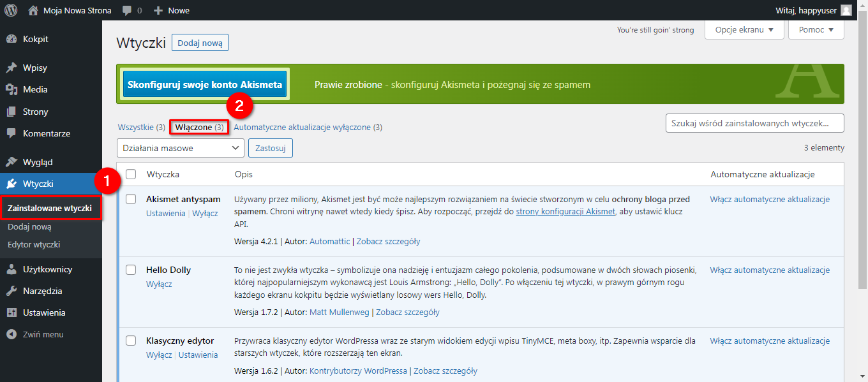868x382 pixels.
Task: Select Dodaj nową in Wtyczki submenu
Action: [x=29, y=226]
